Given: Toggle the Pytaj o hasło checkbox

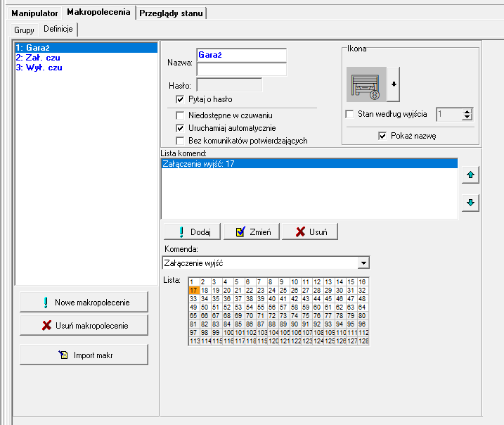Looking at the screenshot, I should (180, 99).
